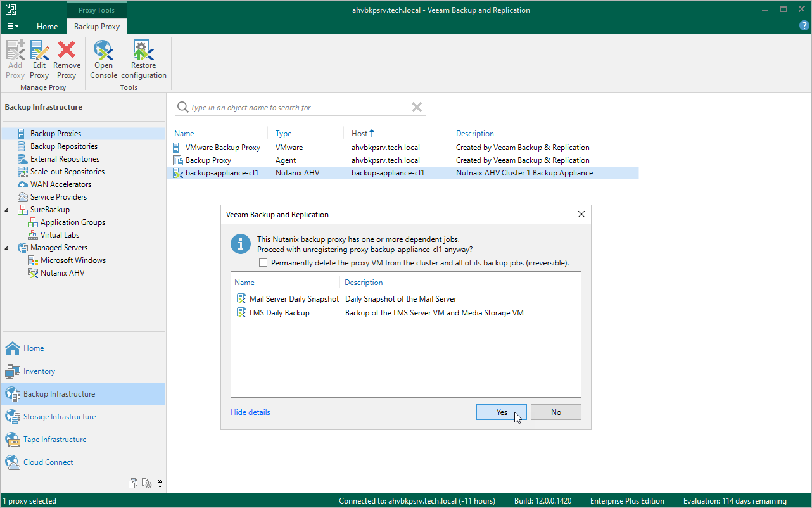Select the VMware Backup Proxy row
This screenshot has width=812, height=508.
pyautogui.click(x=403, y=148)
